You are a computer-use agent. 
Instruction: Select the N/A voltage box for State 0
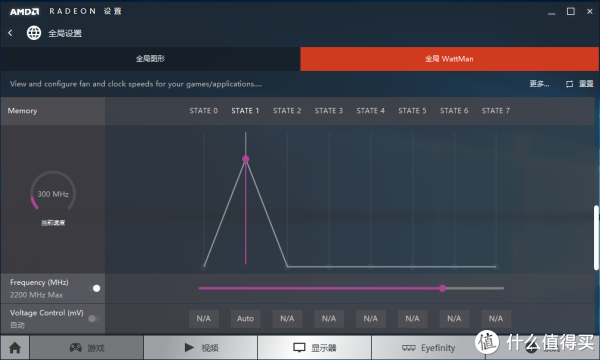pyautogui.click(x=204, y=318)
